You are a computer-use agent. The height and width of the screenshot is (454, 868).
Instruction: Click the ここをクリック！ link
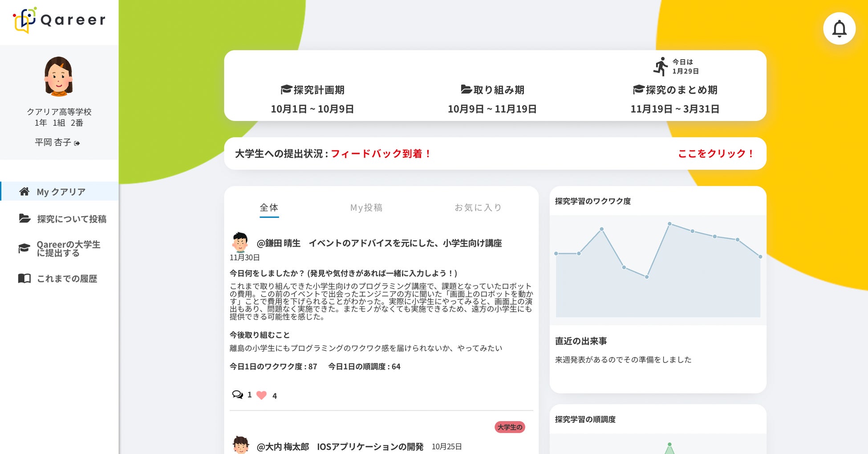[x=716, y=154]
